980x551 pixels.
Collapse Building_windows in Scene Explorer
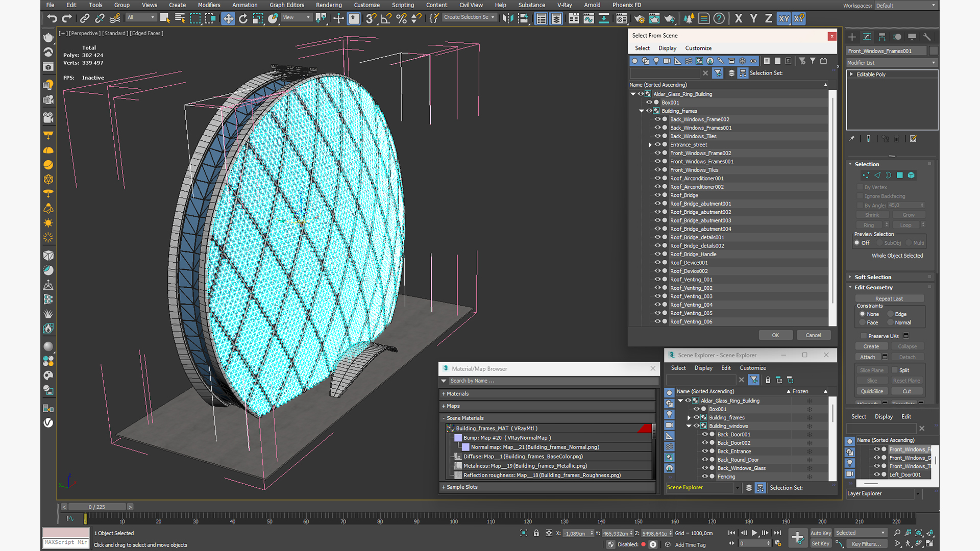[689, 426]
